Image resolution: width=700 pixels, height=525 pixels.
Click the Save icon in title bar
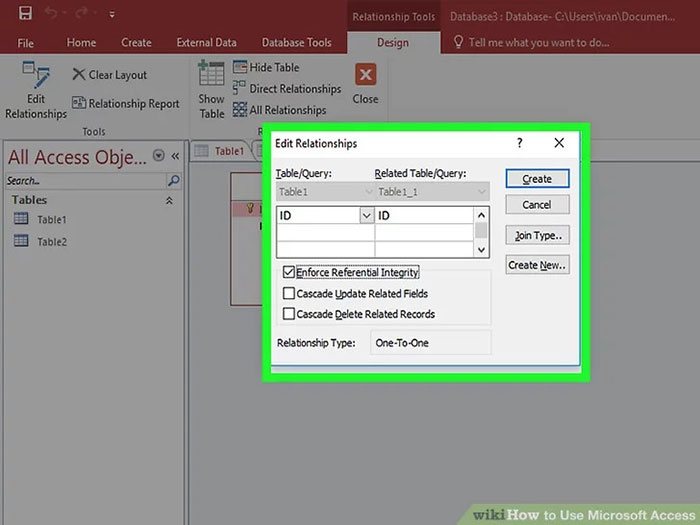[x=25, y=14]
